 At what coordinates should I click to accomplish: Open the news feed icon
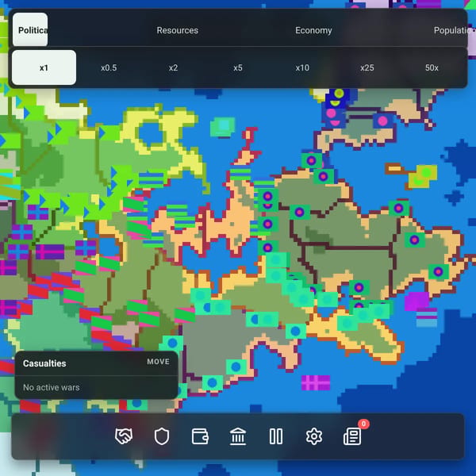[352, 436]
